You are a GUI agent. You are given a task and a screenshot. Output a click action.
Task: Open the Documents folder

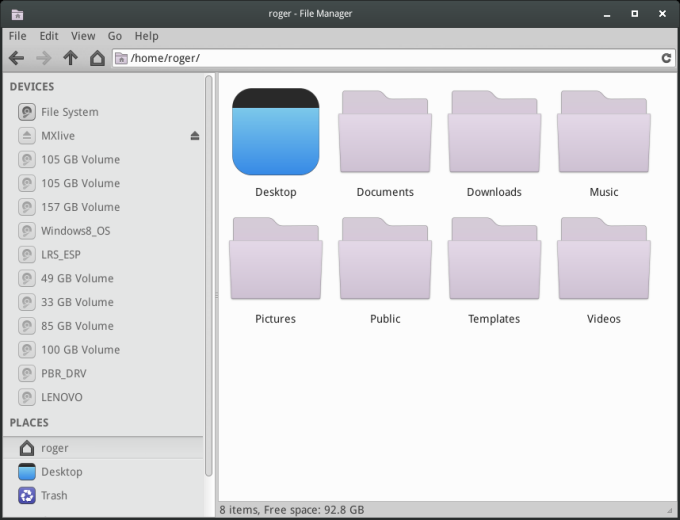point(385,132)
